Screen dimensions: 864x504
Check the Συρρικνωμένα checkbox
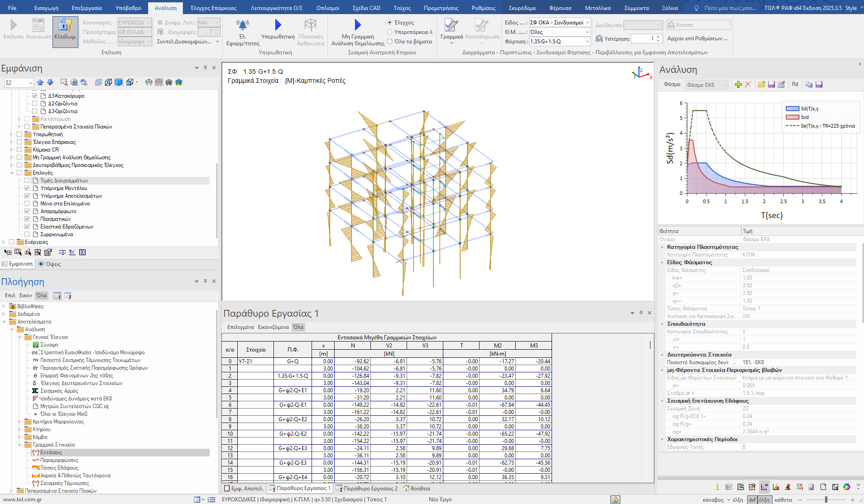(27, 234)
